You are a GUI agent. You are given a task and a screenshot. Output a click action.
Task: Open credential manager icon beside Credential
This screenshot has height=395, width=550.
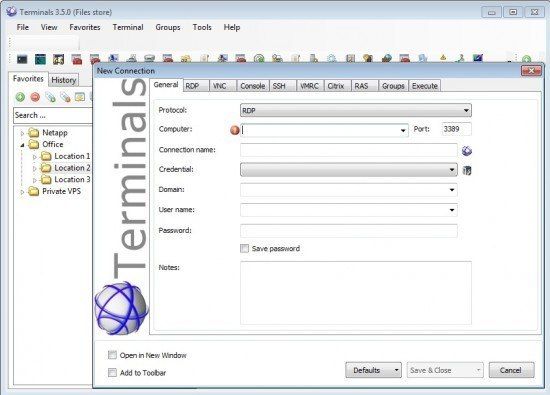(467, 170)
